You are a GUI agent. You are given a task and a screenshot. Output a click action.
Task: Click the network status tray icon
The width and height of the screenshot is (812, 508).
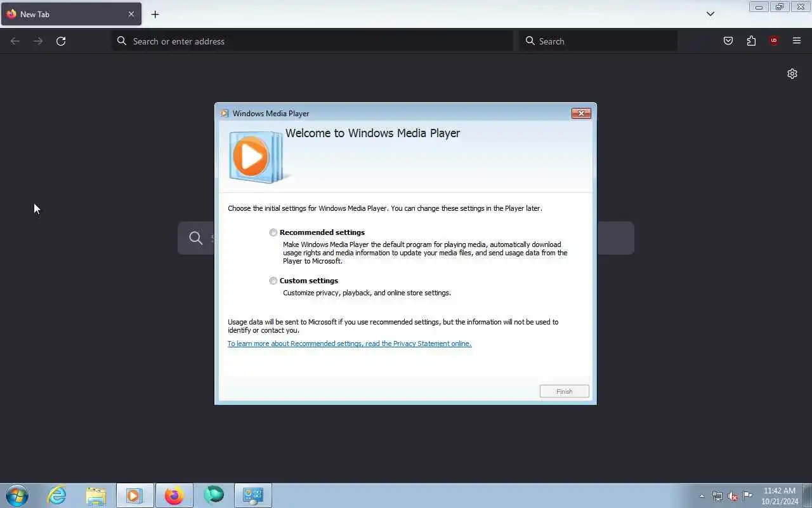pos(717,497)
